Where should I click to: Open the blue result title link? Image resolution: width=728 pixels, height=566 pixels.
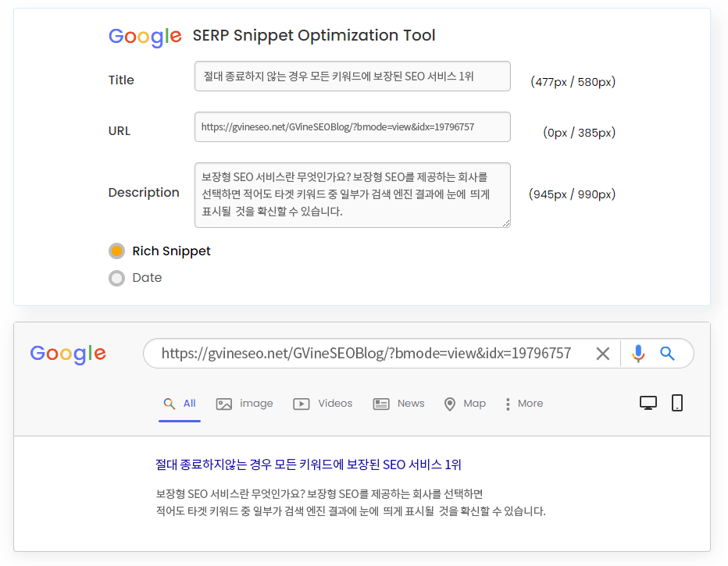tap(309, 465)
